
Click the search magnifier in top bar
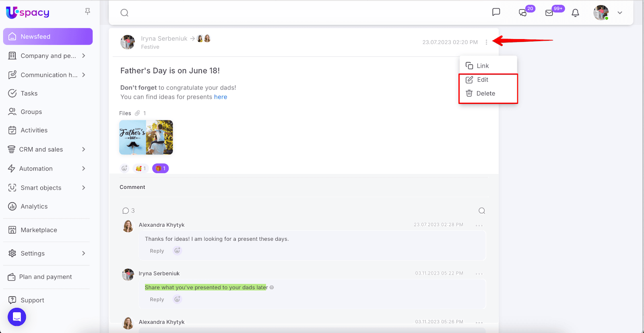(x=124, y=13)
